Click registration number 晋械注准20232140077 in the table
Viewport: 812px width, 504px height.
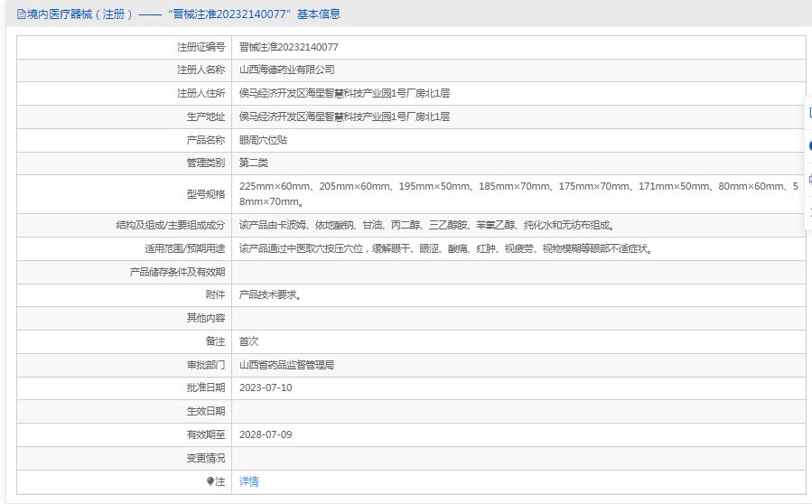click(x=288, y=47)
